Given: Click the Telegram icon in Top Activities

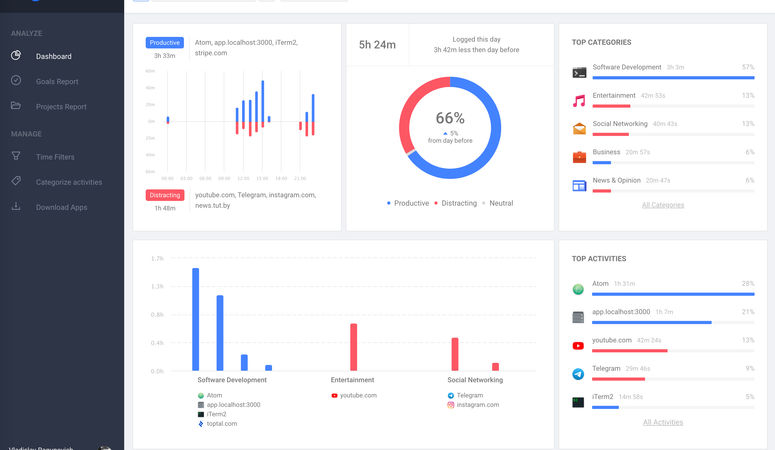Looking at the screenshot, I should click(578, 374).
